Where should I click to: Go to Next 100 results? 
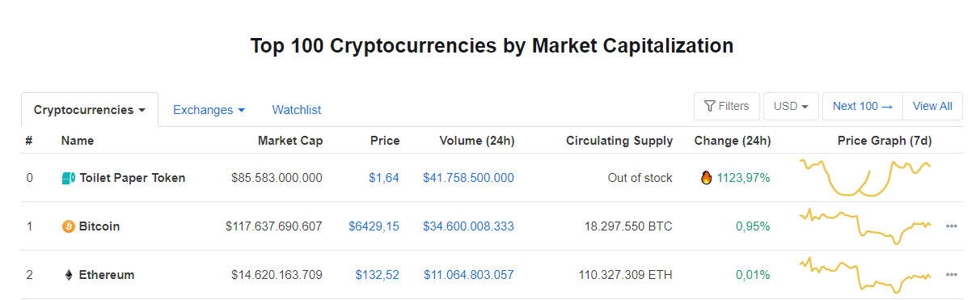point(863,106)
